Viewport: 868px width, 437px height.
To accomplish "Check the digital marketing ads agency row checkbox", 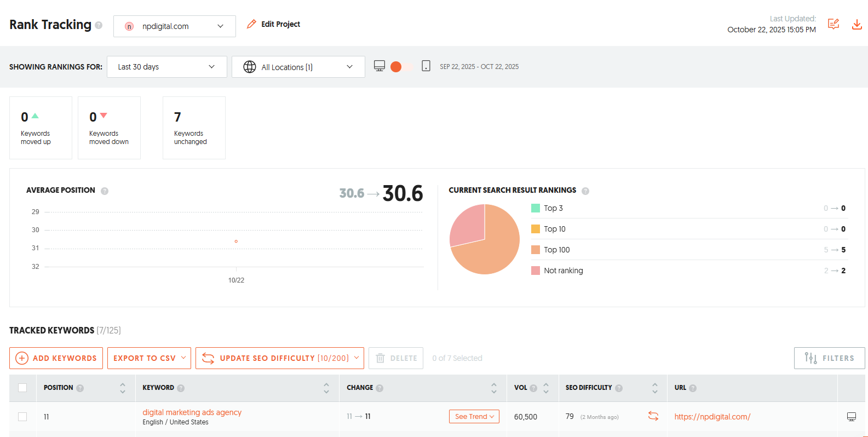I will click(22, 417).
